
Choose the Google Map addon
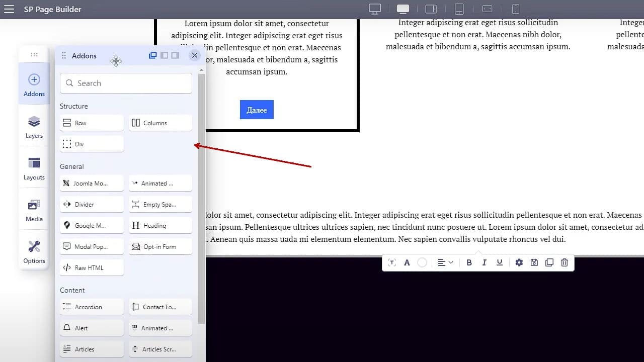[92, 225]
